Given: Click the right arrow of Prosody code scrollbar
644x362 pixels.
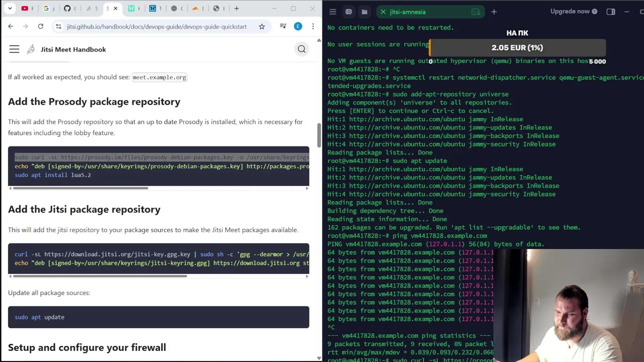Looking at the screenshot, I should pyautogui.click(x=307, y=188).
